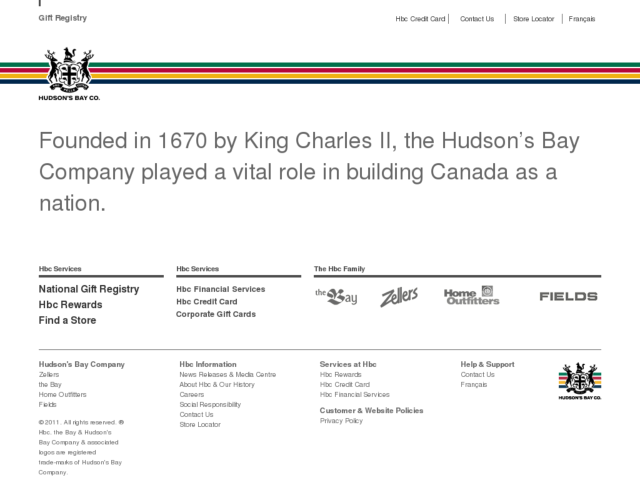Image resolution: width=640 pixels, height=480 pixels.
Task: Open the Zellers brand logo
Action: pos(399,297)
